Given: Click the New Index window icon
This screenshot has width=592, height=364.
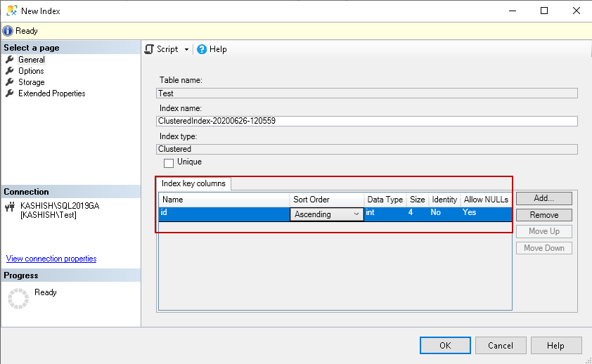Looking at the screenshot, I should (11, 11).
